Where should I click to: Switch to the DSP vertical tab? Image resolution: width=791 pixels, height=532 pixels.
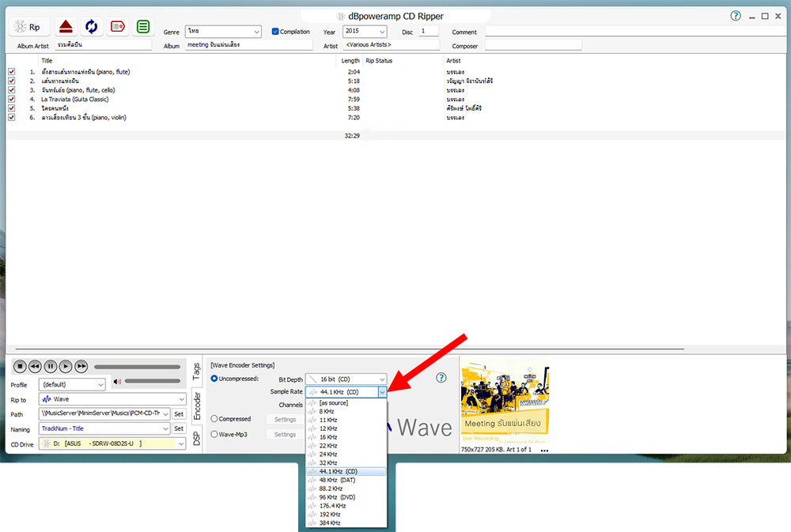pyautogui.click(x=196, y=439)
